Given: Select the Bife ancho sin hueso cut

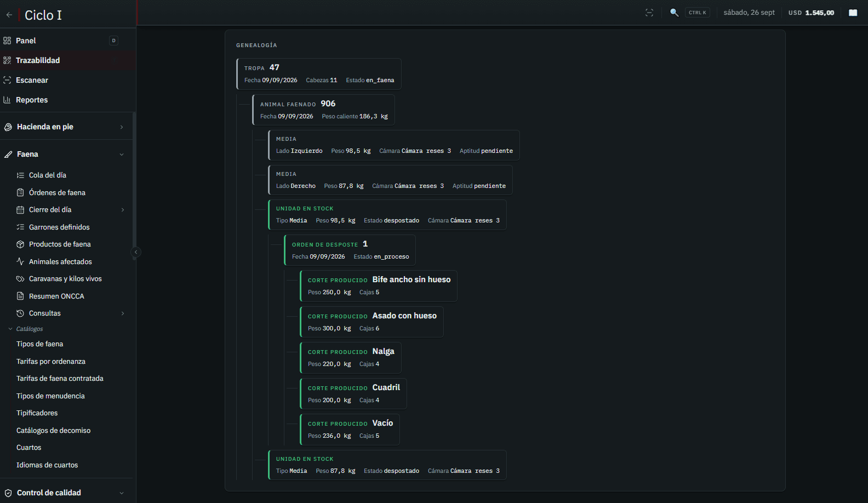Looking at the screenshot, I should [379, 286].
